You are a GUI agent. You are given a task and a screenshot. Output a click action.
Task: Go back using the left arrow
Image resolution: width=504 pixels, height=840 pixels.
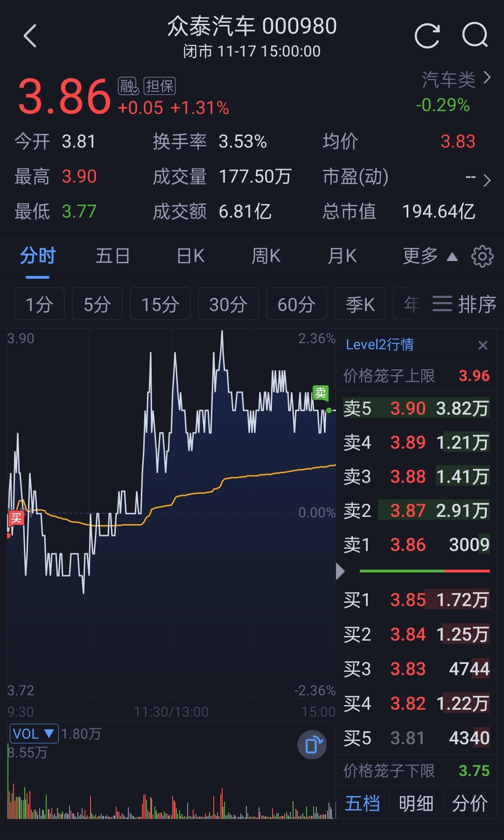coord(30,36)
